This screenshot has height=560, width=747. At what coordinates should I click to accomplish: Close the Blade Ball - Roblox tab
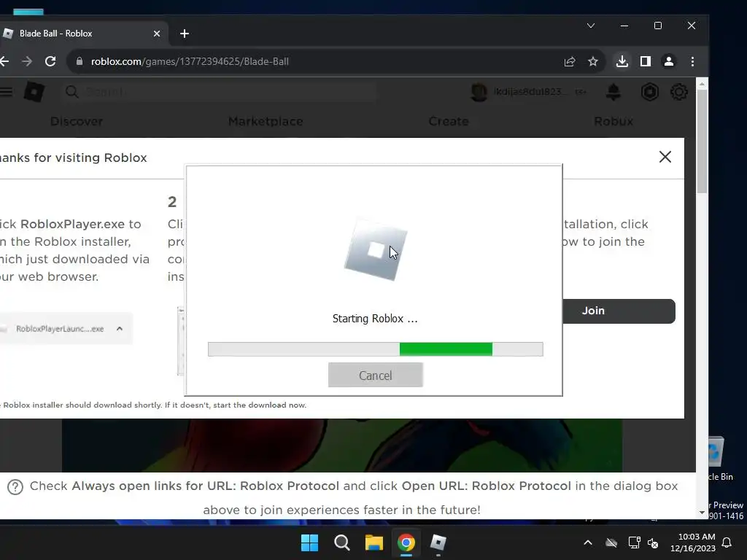(x=157, y=34)
